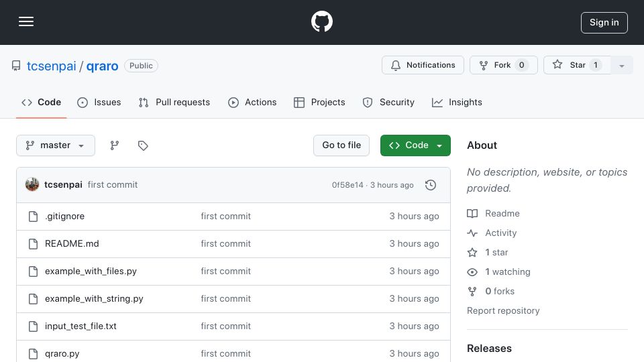The height and width of the screenshot is (362, 644).
Task: Open example_with_string.py
Action: pyautogui.click(x=94, y=299)
